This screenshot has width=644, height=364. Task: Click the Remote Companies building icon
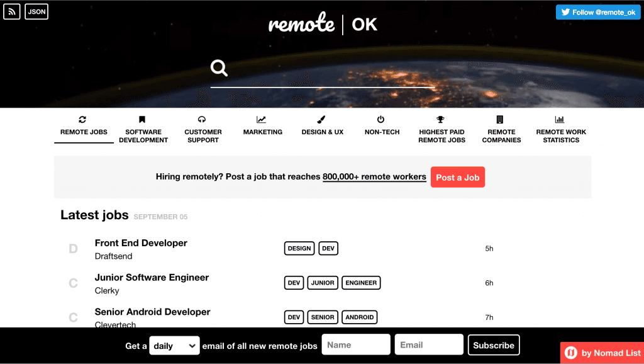[500, 120]
